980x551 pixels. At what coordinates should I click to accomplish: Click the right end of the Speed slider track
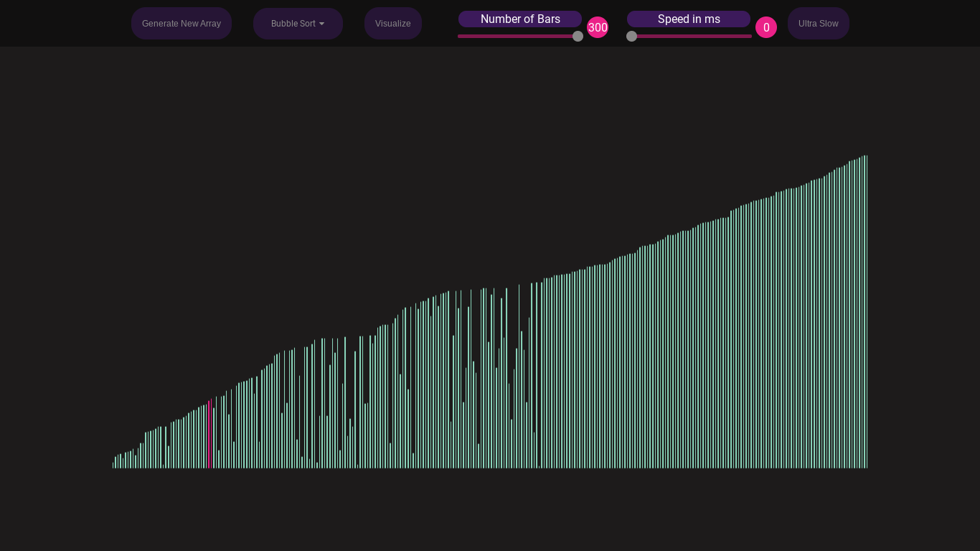coord(750,36)
